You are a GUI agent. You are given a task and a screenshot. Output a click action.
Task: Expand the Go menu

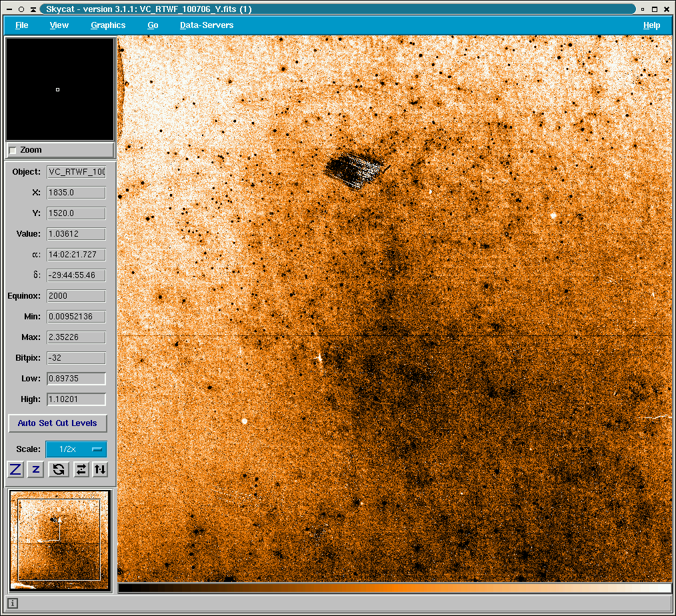(153, 25)
